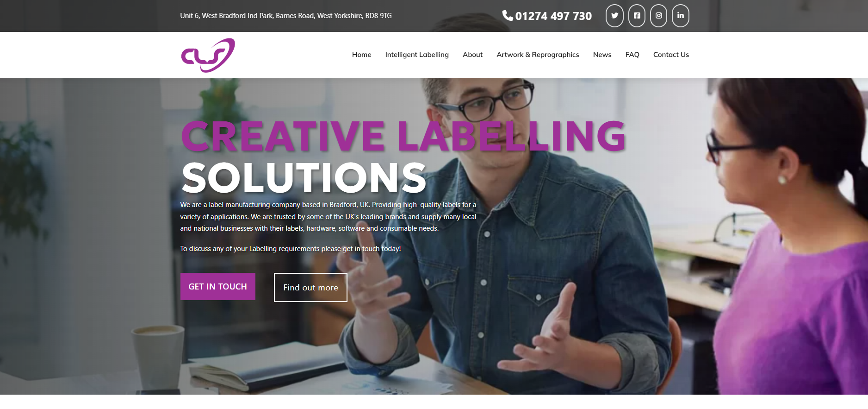Click the GET IN TOUCH button

coord(218,287)
